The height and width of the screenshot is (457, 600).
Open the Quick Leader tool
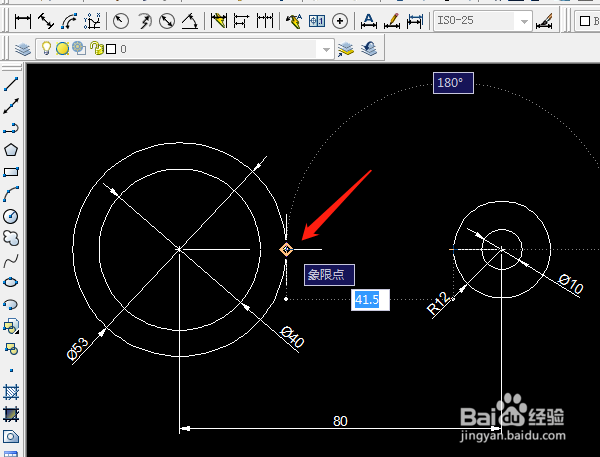293,21
